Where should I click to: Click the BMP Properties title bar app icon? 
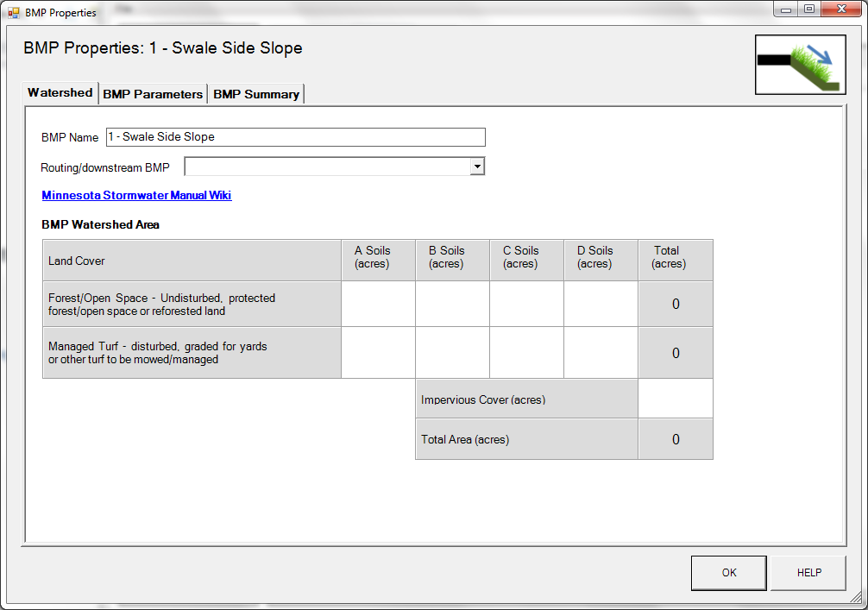pos(13,12)
